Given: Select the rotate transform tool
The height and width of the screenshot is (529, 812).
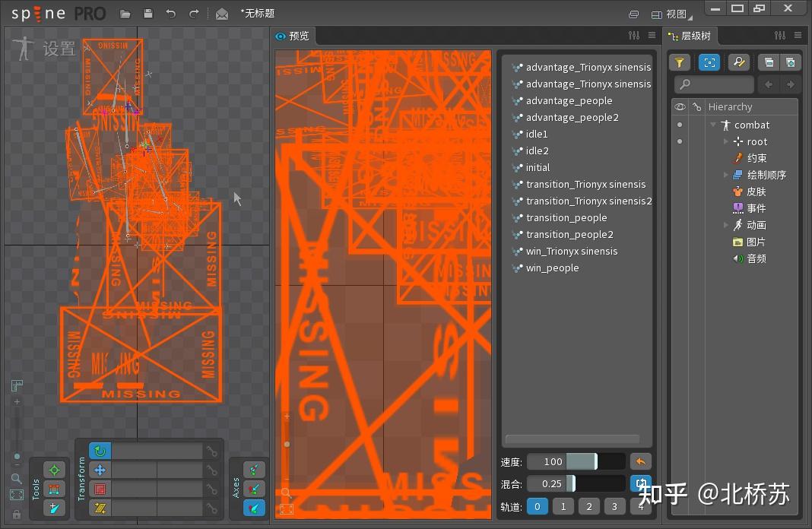Looking at the screenshot, I should pos(100,451).
